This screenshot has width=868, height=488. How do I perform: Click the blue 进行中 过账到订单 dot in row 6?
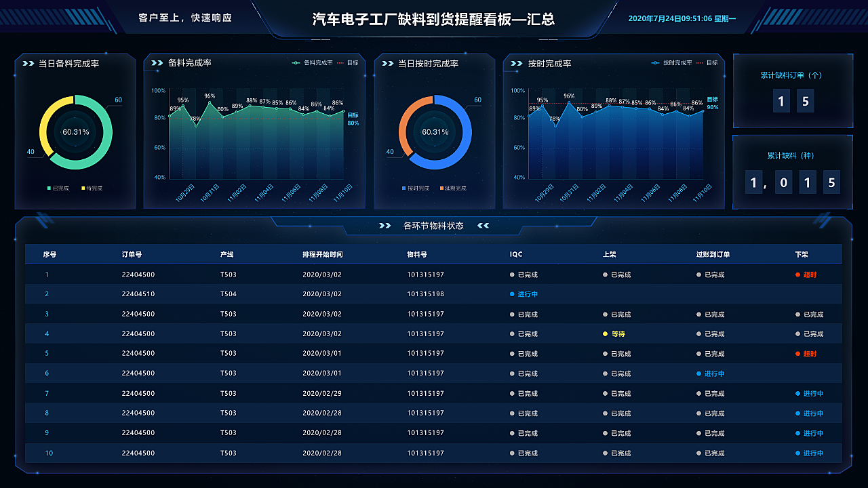click(x=698, y=373)
